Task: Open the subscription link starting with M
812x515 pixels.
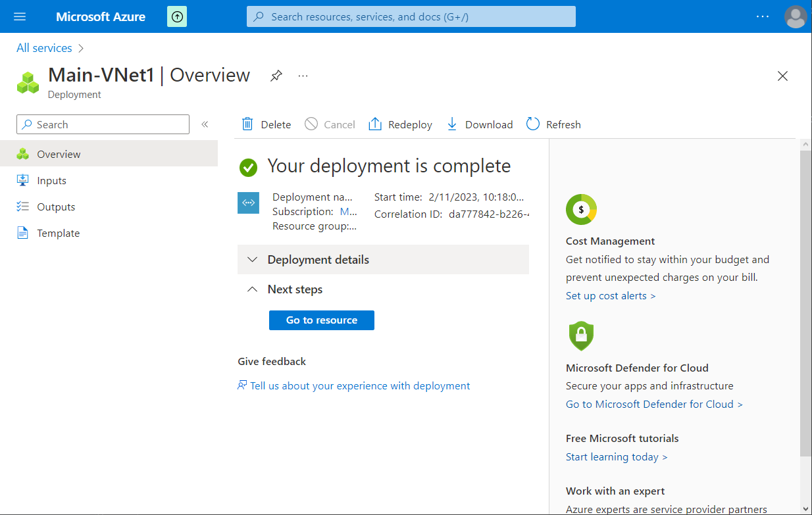Action: coord(348,212)
